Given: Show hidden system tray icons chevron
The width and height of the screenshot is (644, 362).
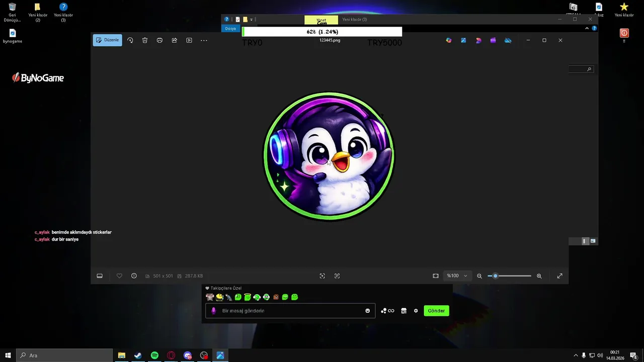Looking at the screenshot, I should pyautogui.click(x=576, y=355).
